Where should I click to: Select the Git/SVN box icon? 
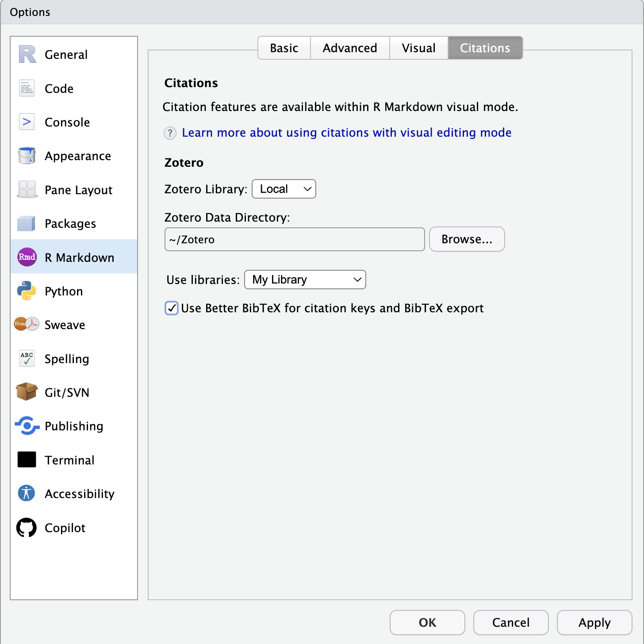26,392
